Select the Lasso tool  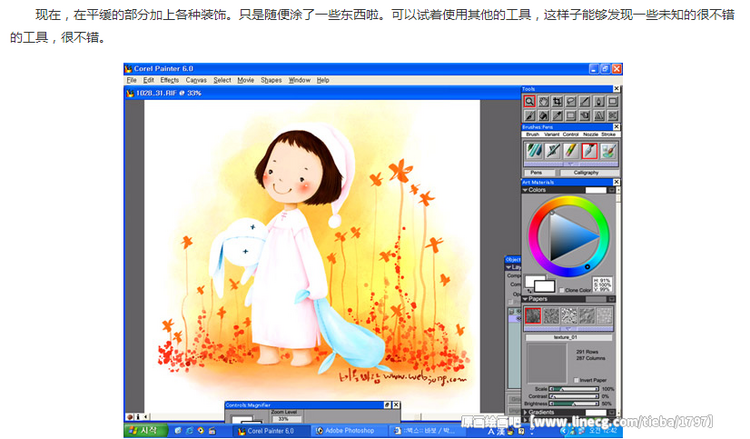(571, 101)
